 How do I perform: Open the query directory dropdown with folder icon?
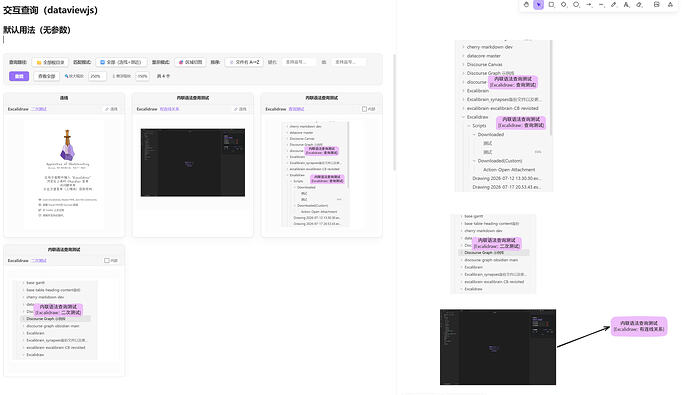click(x=50, y=62)
